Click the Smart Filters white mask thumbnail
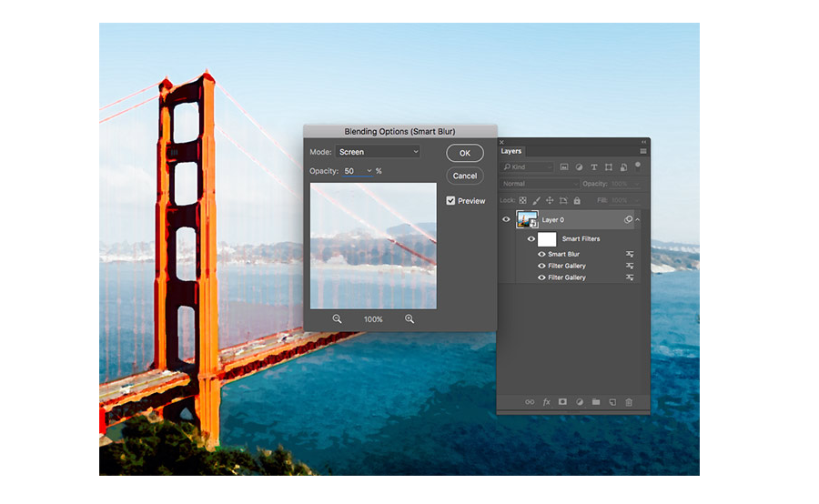The width and height of the screenshot is (819, 504). [x=547, y=239]
